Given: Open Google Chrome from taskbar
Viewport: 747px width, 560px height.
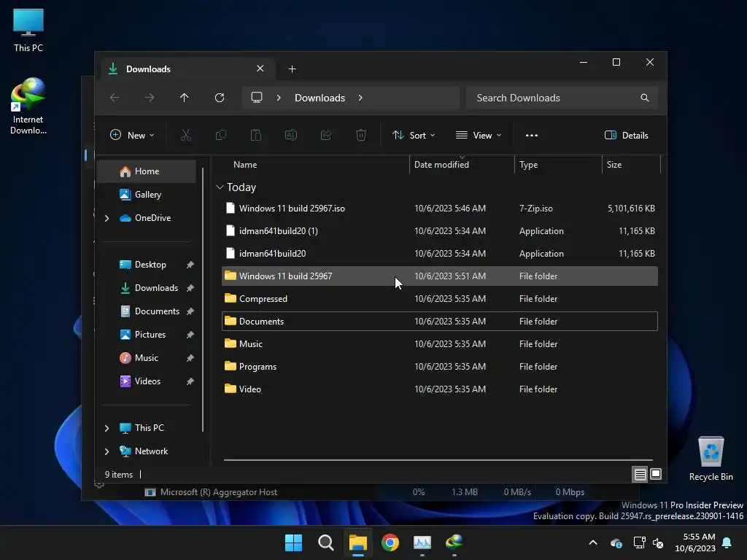Looking at the screenshot, I should [x=390, y=542].
